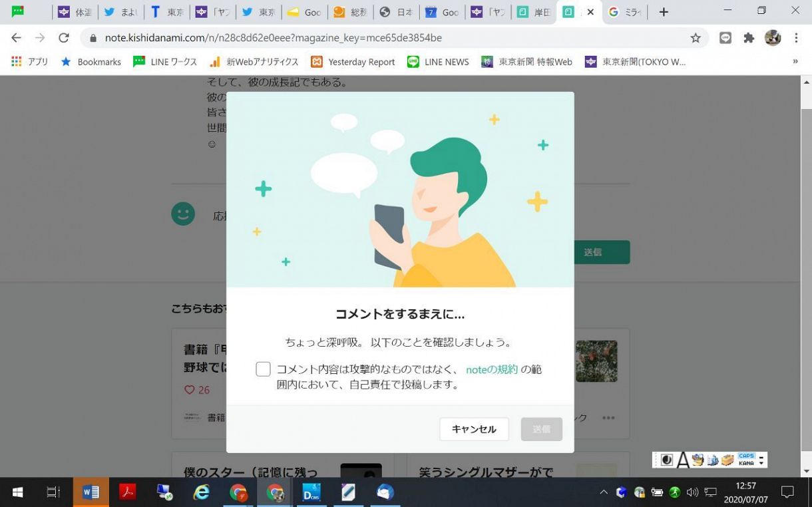Open Chrome three-dot menu
This screenshot has width=812, height=507.
[x=796, y=38]
